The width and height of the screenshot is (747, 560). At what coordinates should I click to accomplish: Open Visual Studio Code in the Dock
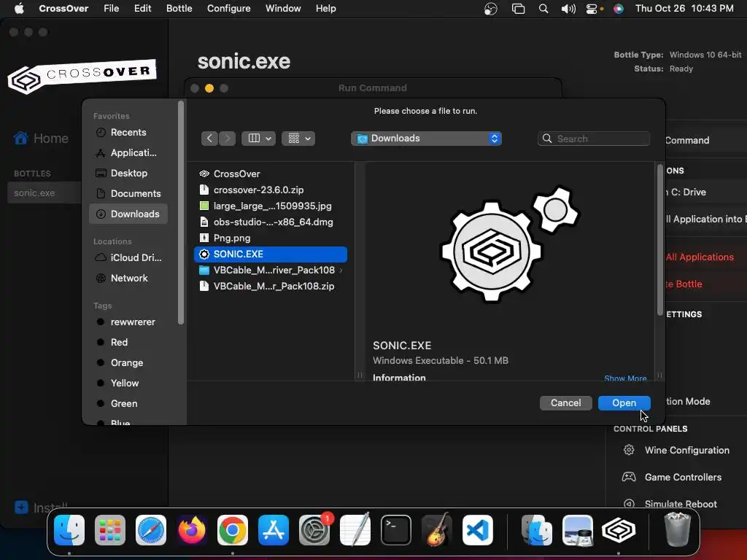pos(477,530)
